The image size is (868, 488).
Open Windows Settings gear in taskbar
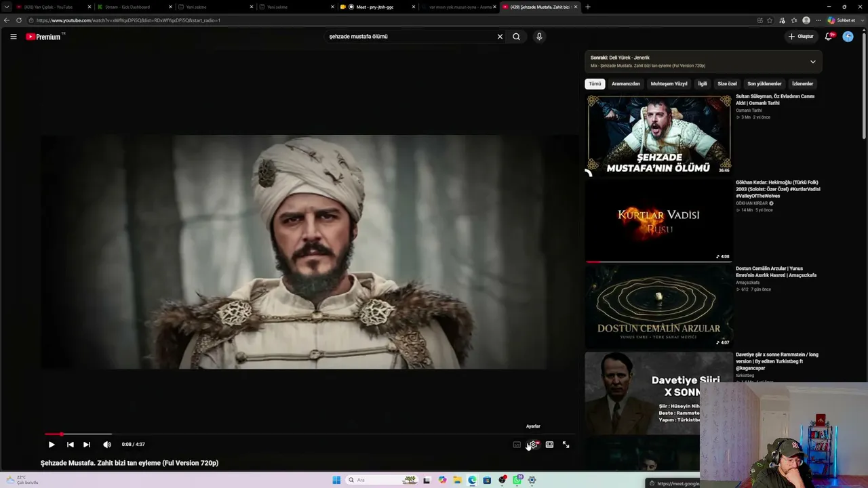[x=532, y=480]
